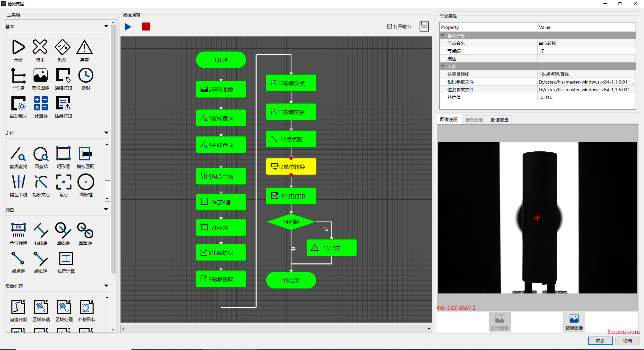The image size is (644, 350).
Task: Switch to the 模板创建 tab
Action: 474,120
